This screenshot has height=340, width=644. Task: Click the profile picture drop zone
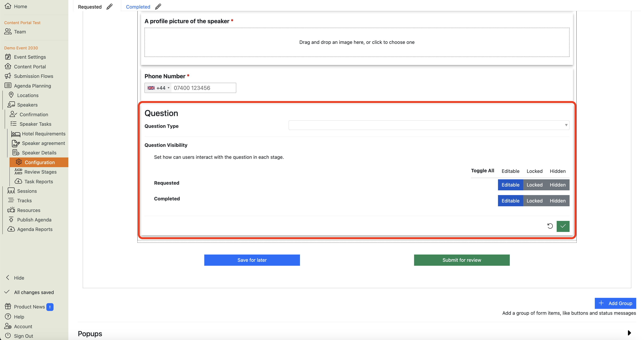pos(357,42)
